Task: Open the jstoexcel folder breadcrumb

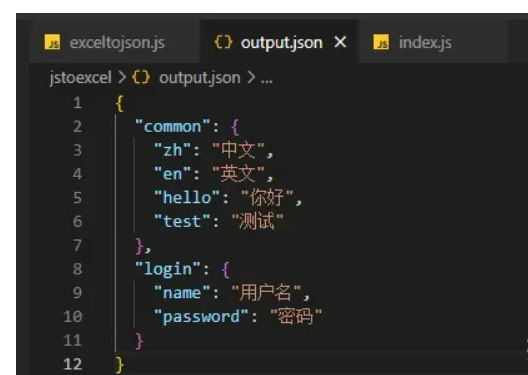Action: pos(80,78)
